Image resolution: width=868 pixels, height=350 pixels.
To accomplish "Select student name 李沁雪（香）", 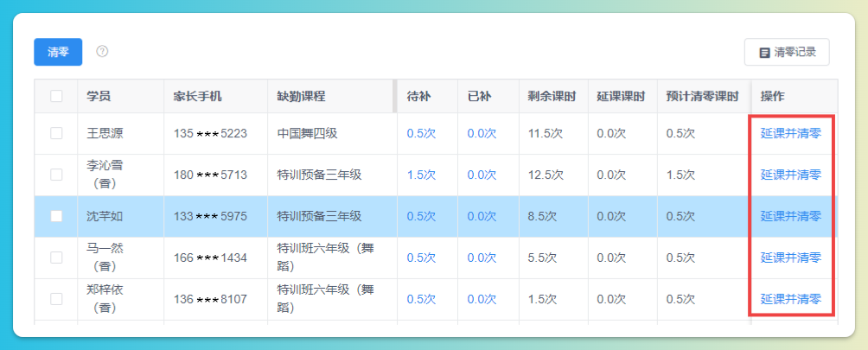I will coord(105,175).
